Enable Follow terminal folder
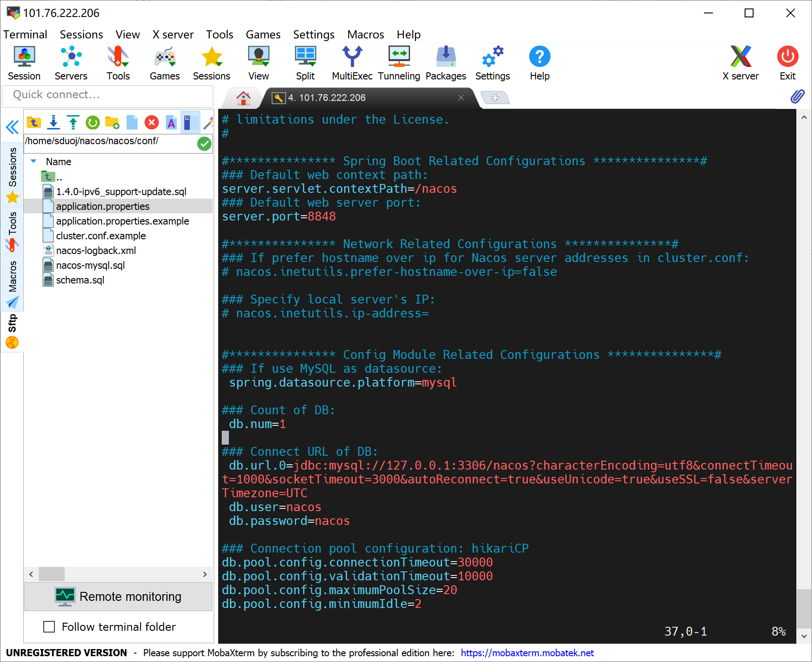The image size is (812, 662). (50, 627)
